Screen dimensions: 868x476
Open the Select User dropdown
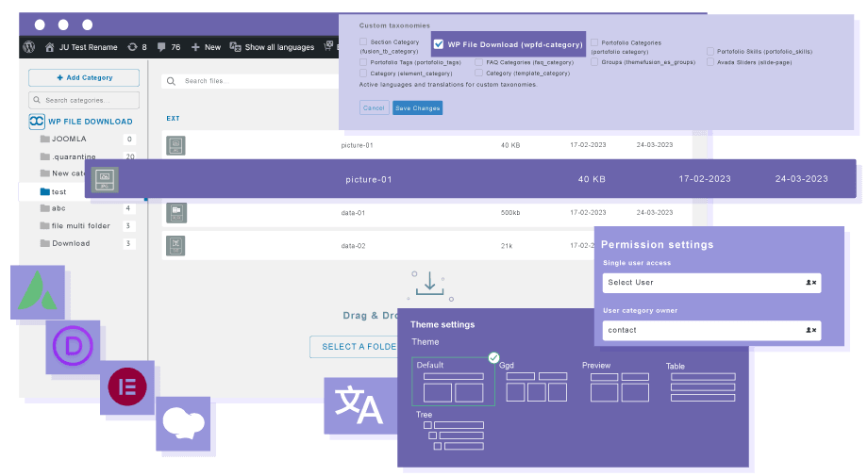tap(711, 282)
